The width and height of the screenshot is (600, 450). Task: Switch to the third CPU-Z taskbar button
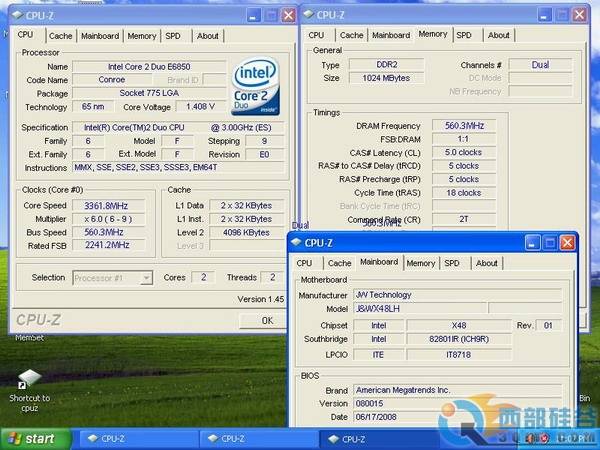pyautogui.click(x=379, y=439)
